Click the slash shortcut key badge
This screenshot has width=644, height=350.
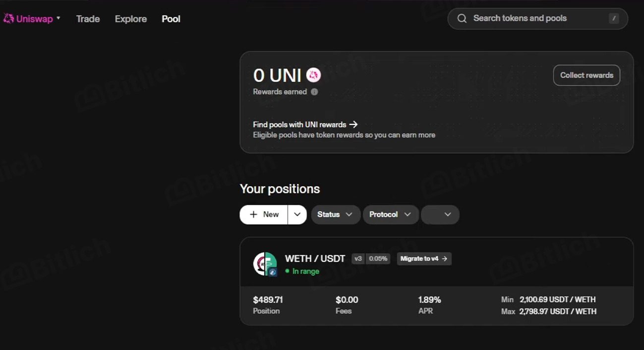click(614, 18)
